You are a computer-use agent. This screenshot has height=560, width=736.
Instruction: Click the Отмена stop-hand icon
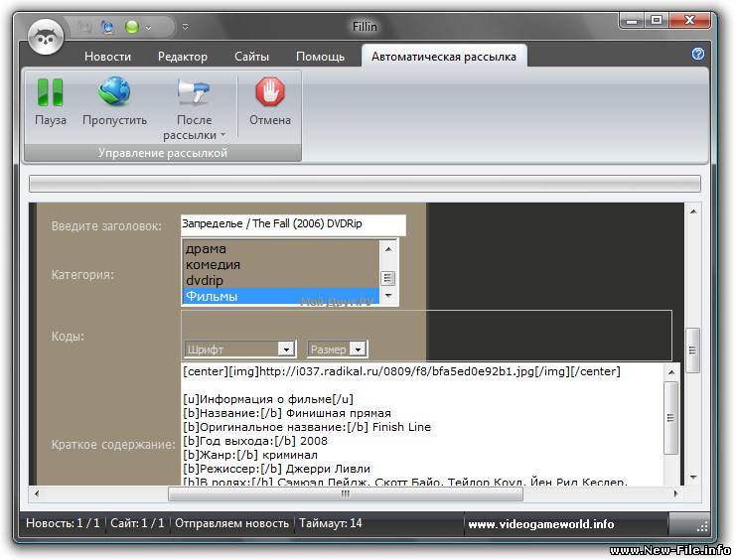(x=269, y=93)
